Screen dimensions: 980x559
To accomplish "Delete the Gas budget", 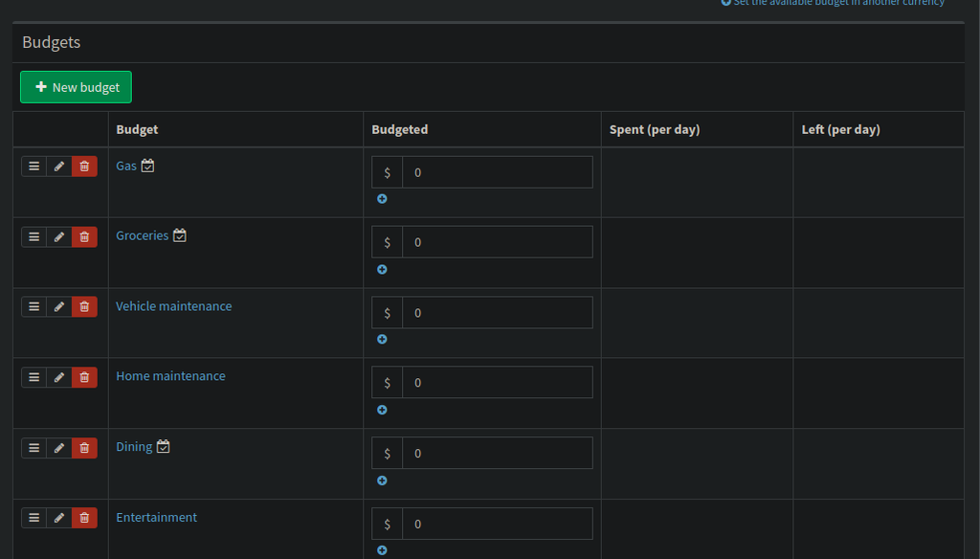I will tap(84, 167).
